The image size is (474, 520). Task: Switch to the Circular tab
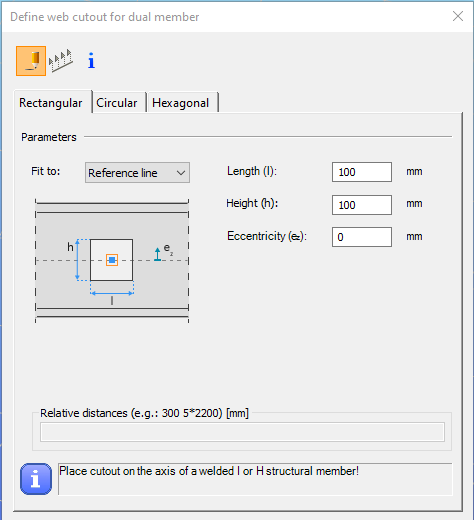[x=117, y=103]
